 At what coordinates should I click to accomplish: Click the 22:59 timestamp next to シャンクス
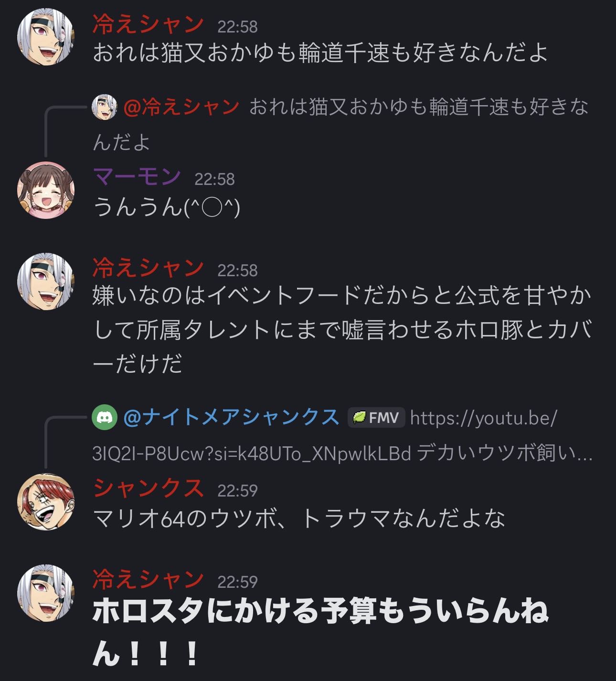(x=237, y=491)
